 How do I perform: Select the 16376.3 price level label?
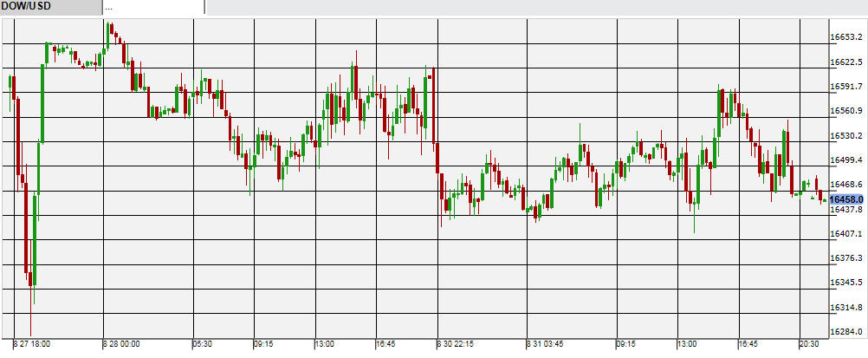pyautogui.click(x=847, y=258)
